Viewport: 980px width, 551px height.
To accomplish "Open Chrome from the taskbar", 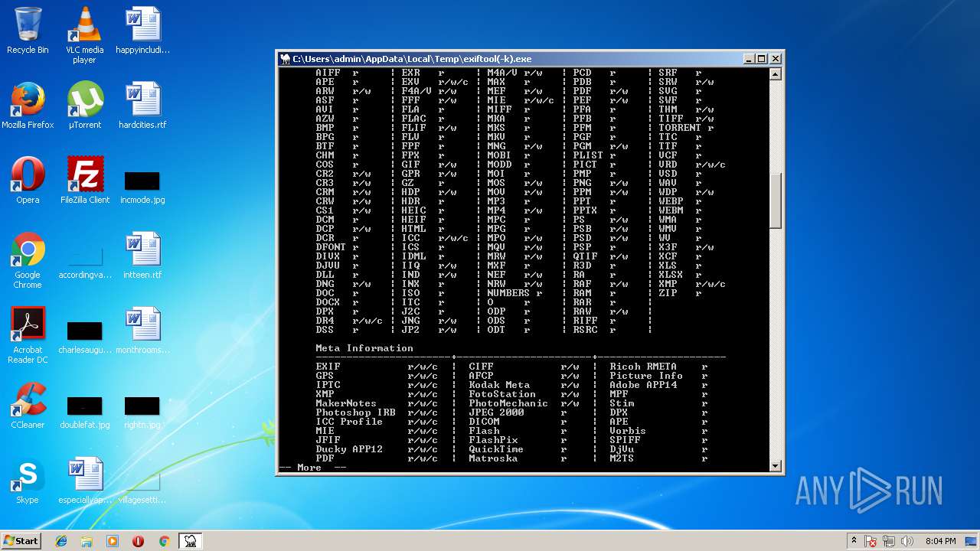I will click(164, 541).
